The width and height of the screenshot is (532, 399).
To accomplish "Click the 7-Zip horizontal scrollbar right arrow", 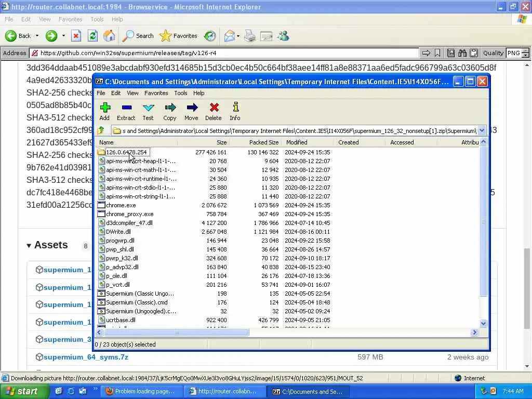I will click(x=474, y=332).
